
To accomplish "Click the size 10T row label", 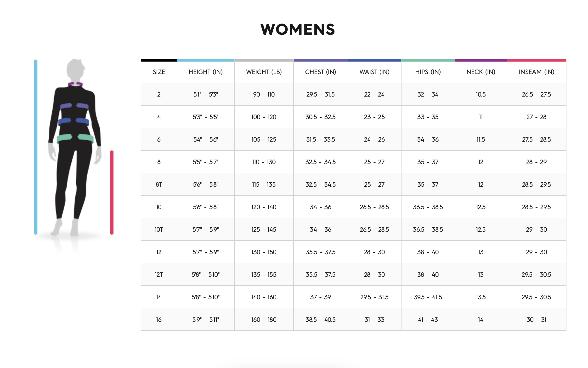I will point(159,230).
